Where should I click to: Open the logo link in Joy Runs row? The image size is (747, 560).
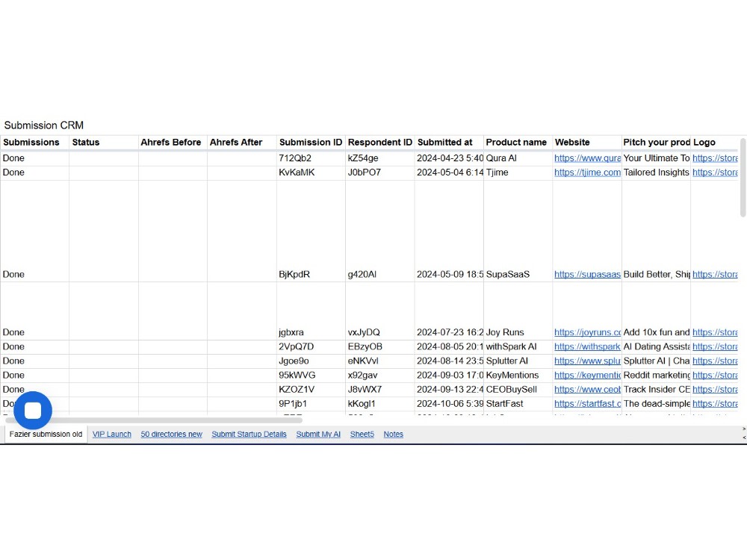(715, 332)
